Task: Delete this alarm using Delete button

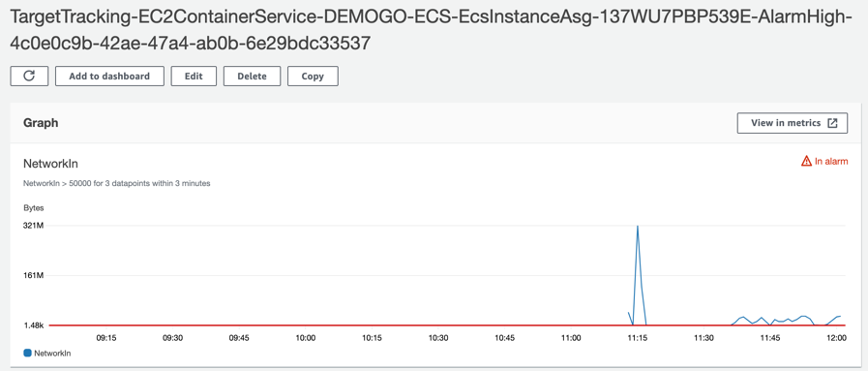Action: [x=252, y=77]
